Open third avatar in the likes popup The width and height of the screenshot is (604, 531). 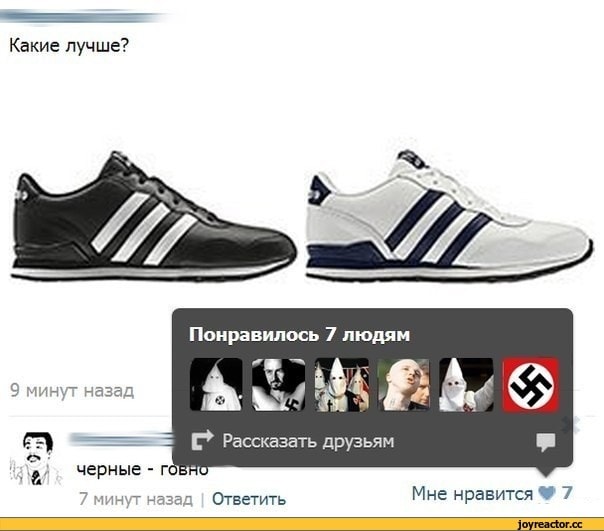click(341, 385)
